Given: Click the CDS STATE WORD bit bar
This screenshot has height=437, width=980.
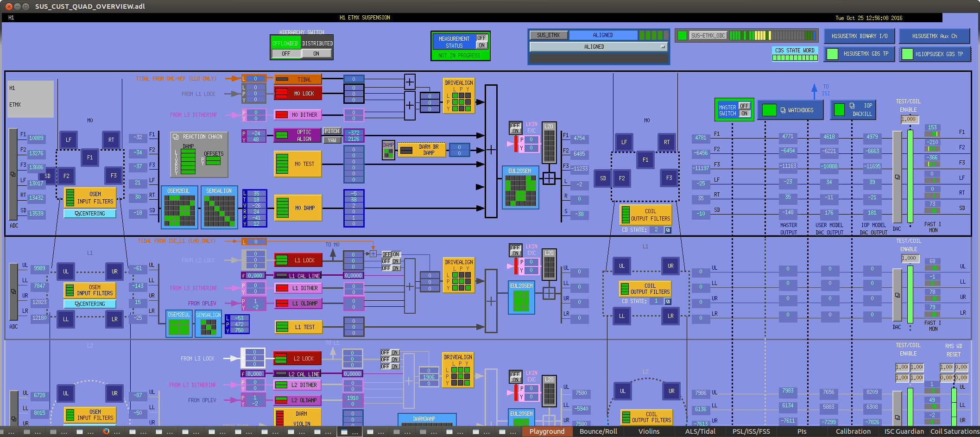Looking at the screenshot, I should pyautogui.click(x=795, y=58).
